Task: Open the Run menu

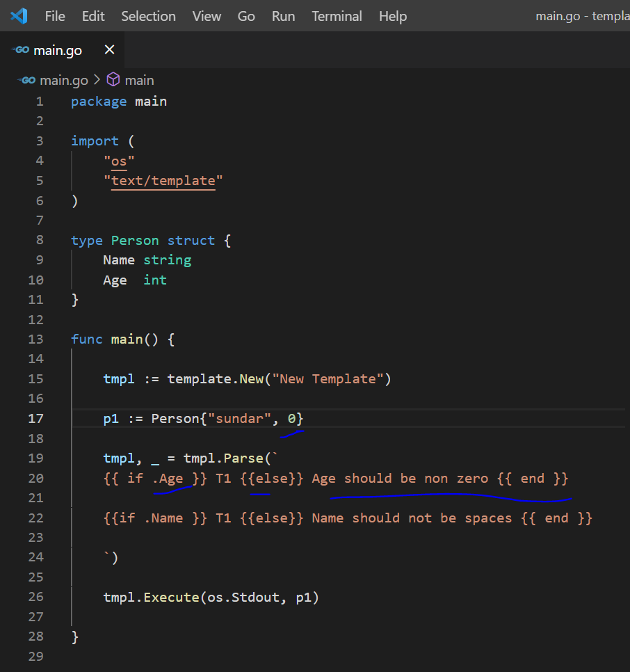Action: [x=283, y=16]
